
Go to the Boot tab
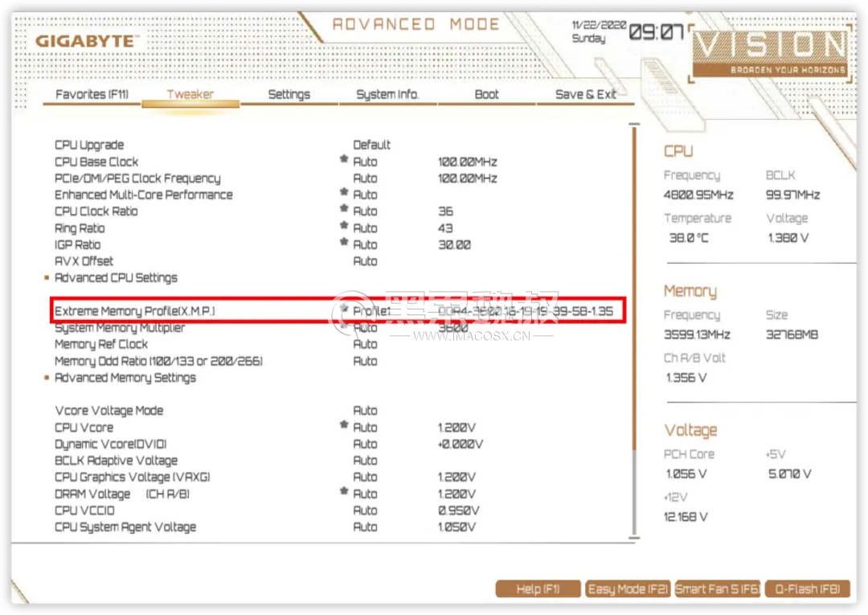pos(486,95)
